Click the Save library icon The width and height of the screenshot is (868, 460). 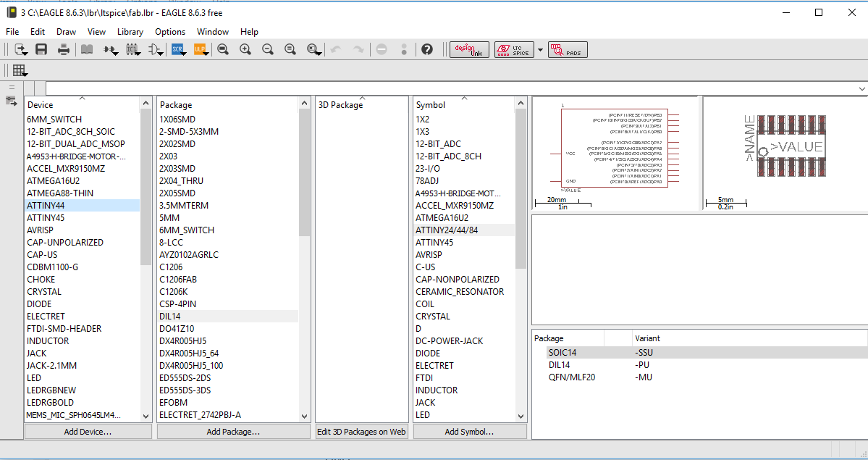(41, 49)
